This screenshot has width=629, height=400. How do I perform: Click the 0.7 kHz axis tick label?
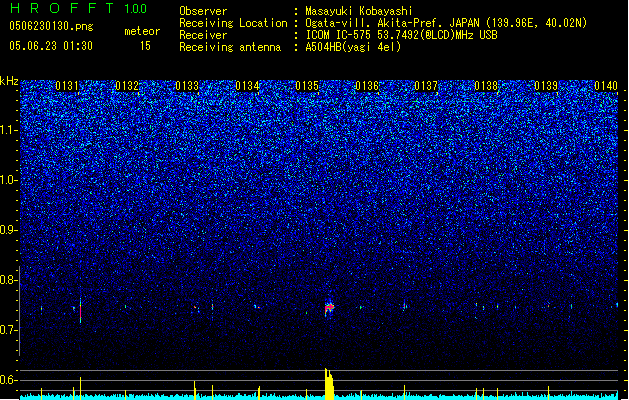(x=8, y=330)
